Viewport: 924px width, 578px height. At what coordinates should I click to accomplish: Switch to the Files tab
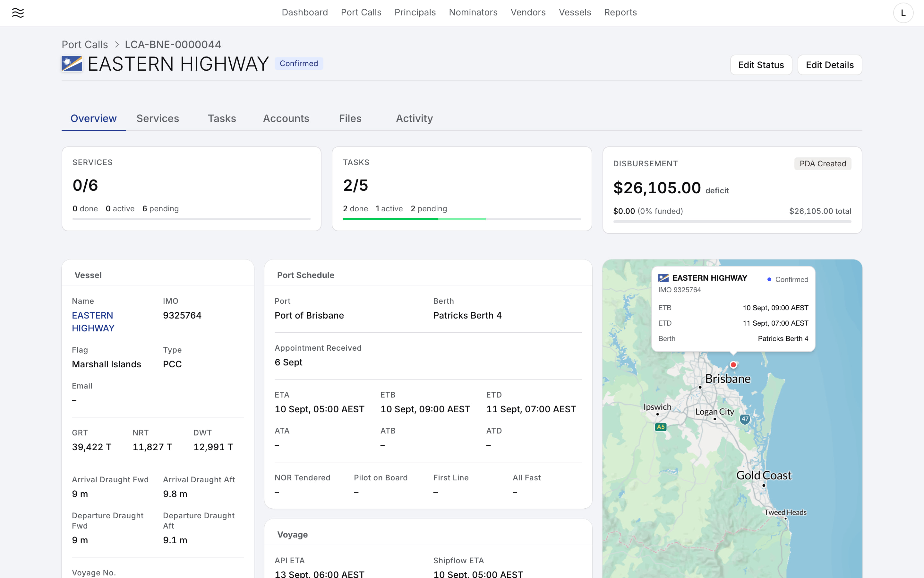click(350, 118)
